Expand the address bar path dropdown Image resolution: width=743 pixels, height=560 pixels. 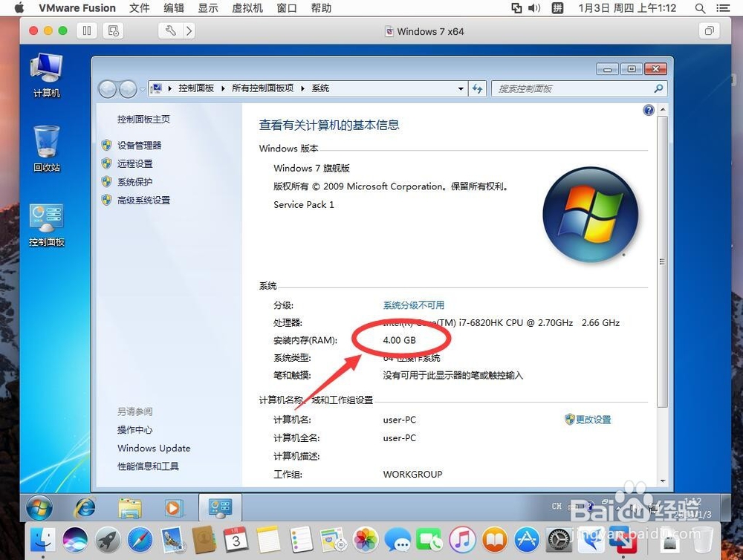coord(461,88)
